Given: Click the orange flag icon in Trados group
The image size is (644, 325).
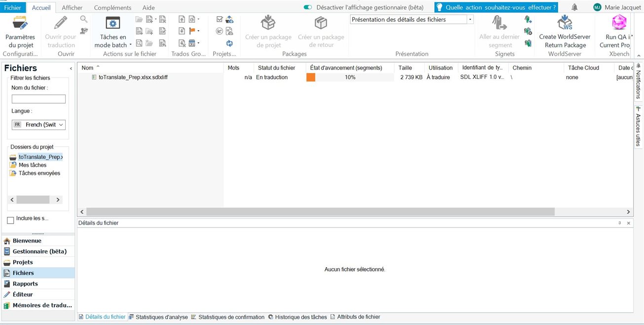Looking at the screenshot, I should [192, 31].
